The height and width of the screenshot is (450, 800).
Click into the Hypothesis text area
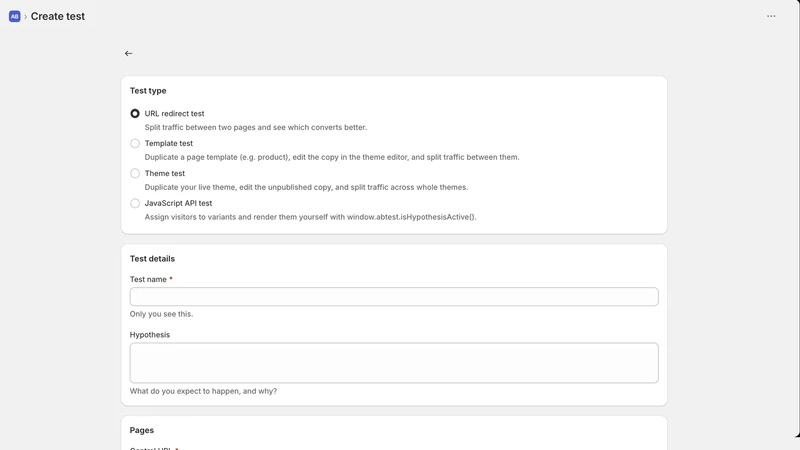coord(394,363)
